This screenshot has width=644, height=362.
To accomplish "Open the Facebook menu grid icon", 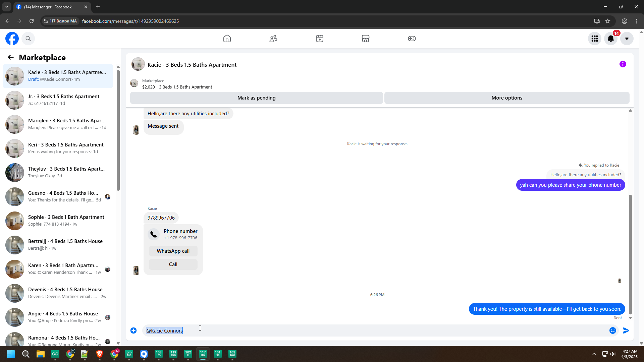I will click(x=595, y=39).
